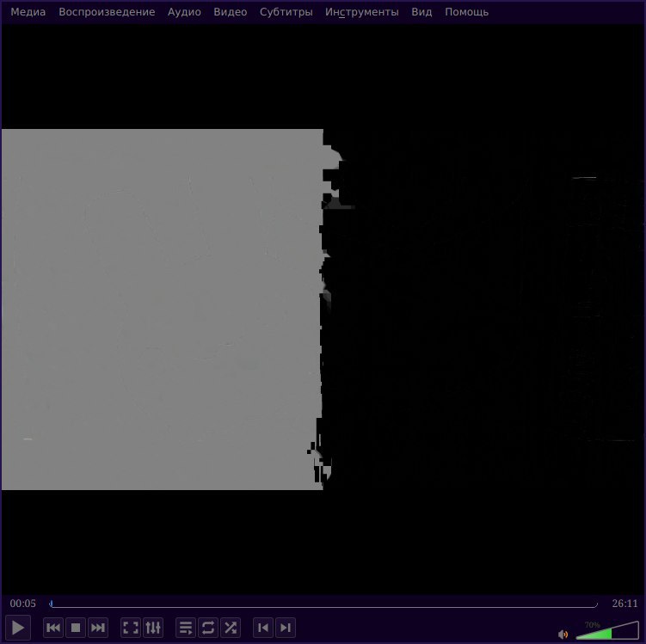The height and width of the screenshot is (644, 646).
Task: Stop playback with the square button
Action: [x=76, y=628]
